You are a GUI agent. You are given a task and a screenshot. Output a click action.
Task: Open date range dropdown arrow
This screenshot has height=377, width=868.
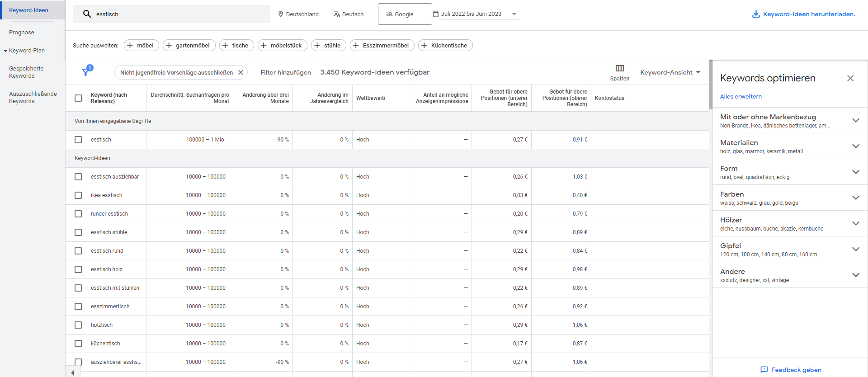(514, 14)
